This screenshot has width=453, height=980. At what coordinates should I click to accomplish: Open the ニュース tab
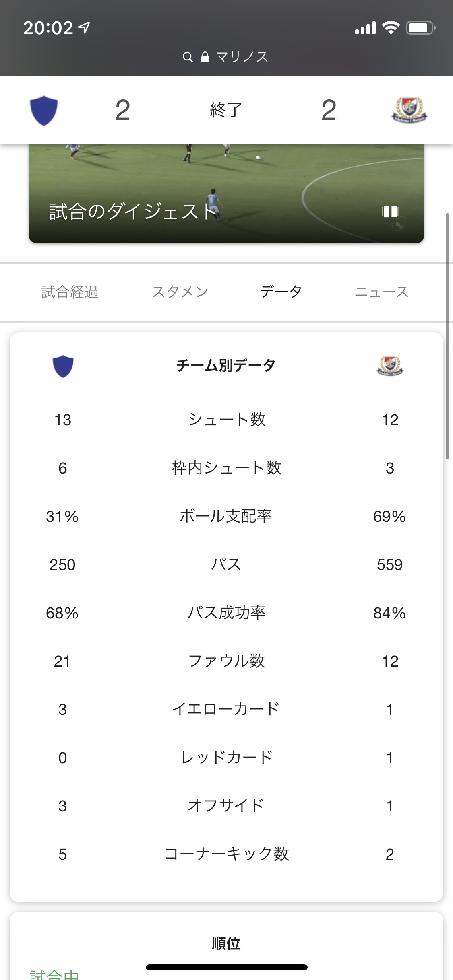[x=381, y=292]
